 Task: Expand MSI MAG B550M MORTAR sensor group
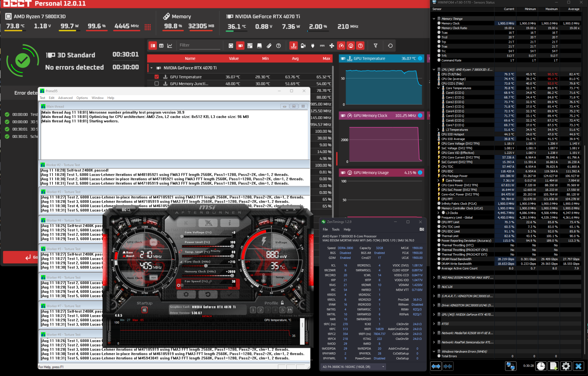[x=434, y=277]
